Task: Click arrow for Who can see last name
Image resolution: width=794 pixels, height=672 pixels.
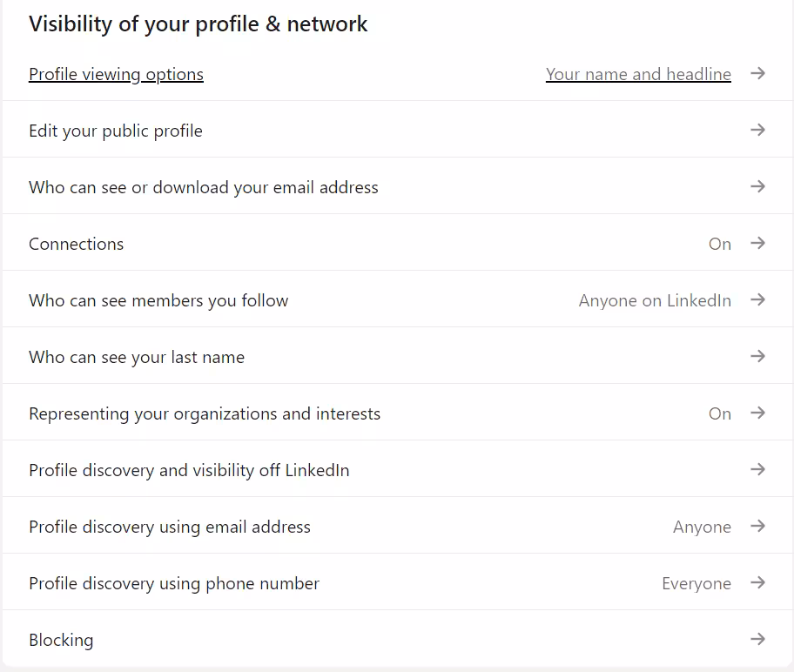Action: point(757,357)
